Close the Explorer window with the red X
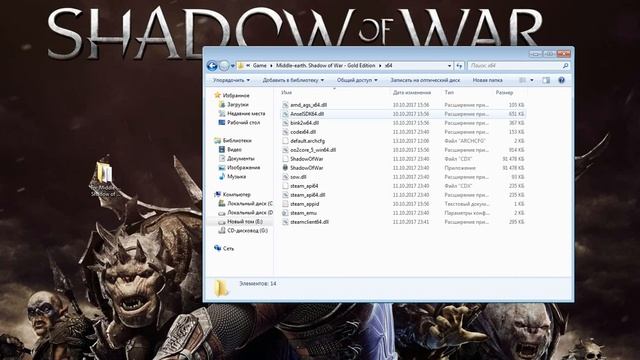This screenshot has height=360, width=640. (563, 53)
